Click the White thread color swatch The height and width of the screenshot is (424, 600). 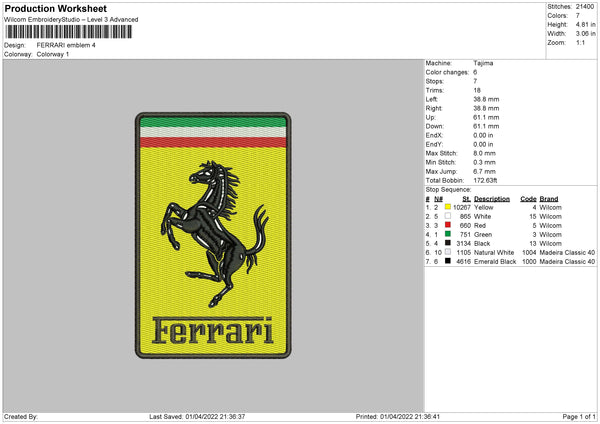[448, 216]
